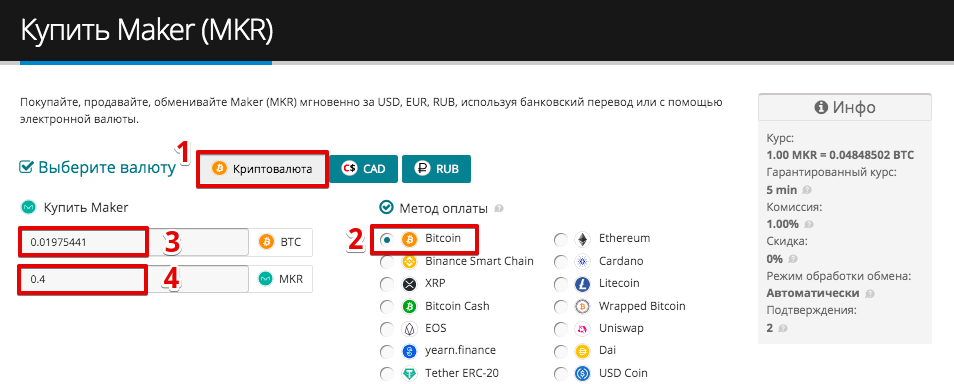
Task: Click the Ethereum diamond icon
Action: (582, 240)
